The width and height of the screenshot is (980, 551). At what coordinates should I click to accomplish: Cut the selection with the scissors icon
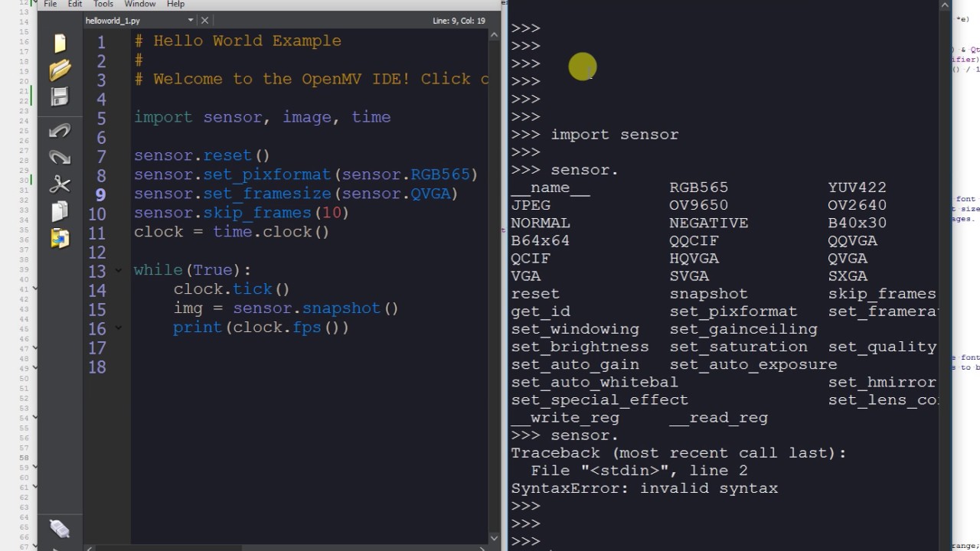tap(60, 184)
